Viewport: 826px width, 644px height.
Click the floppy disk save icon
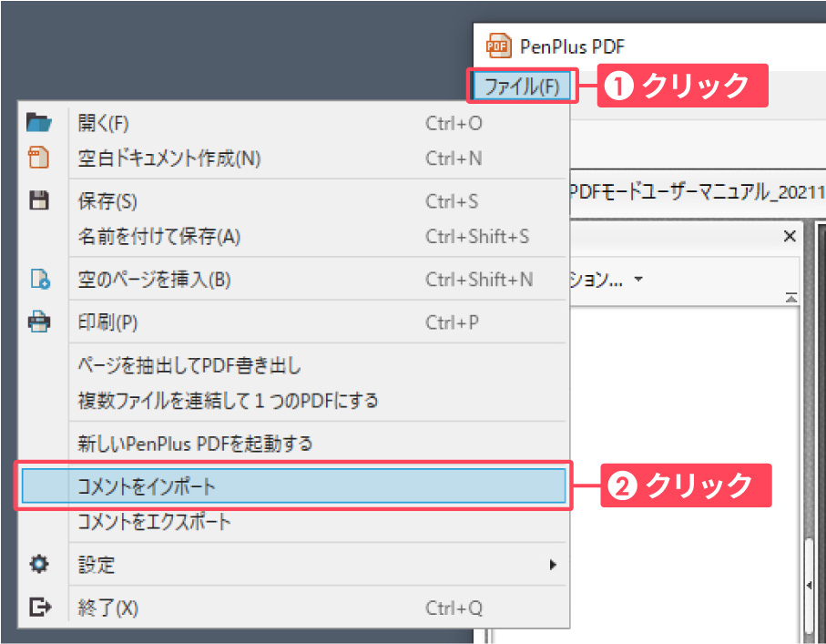[39, 200]
